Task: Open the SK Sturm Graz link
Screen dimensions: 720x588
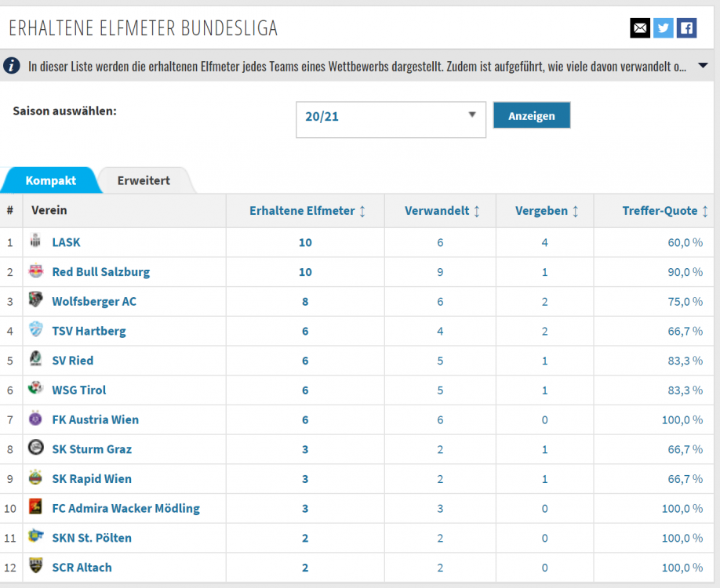Action: point(92,449)
